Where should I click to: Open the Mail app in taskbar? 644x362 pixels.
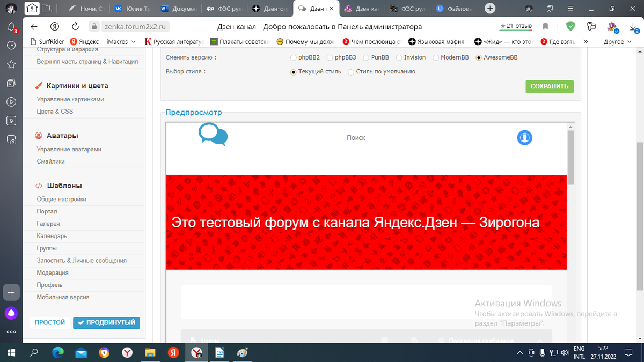81,352
